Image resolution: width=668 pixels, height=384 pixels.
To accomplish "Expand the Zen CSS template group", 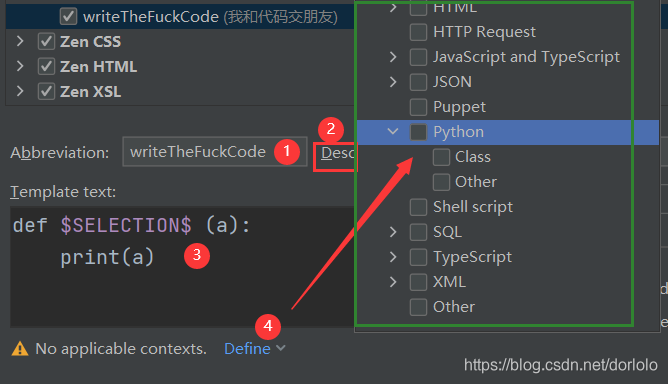I will pos(20,41).
